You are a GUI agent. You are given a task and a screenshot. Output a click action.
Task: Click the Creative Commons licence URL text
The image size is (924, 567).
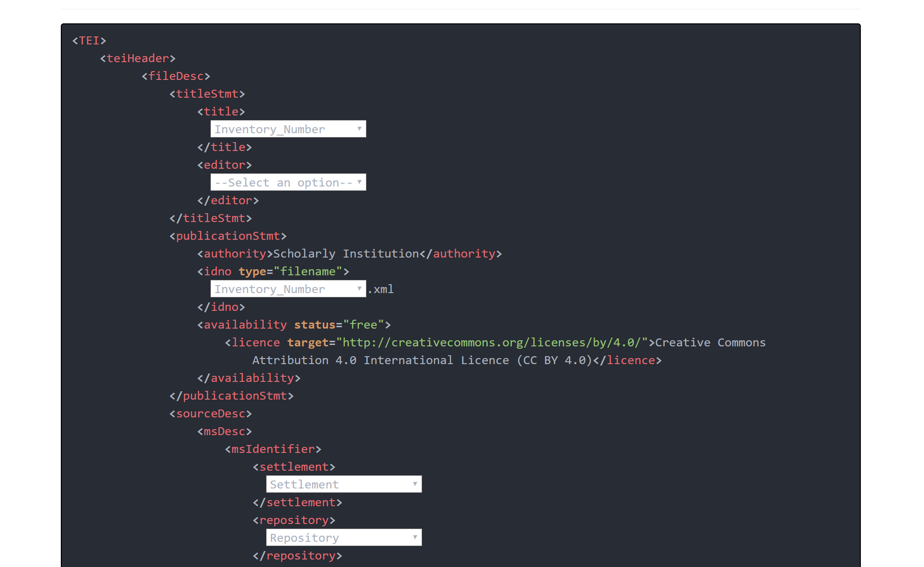[492, 343]
